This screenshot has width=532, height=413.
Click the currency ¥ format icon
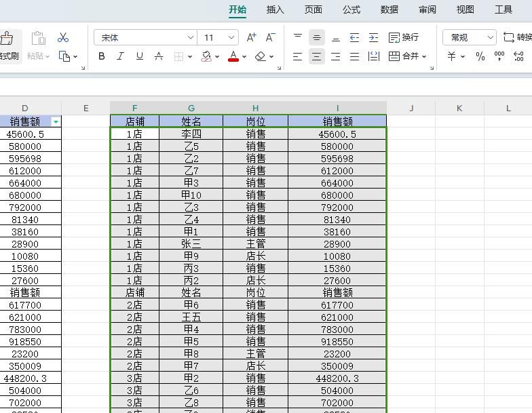[452, 56]
